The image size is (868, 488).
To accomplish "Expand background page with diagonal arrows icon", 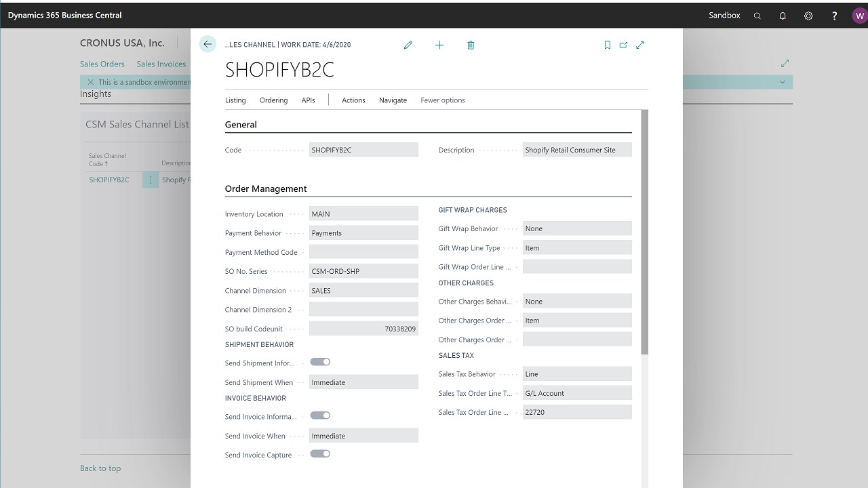I will pos(785,63).
